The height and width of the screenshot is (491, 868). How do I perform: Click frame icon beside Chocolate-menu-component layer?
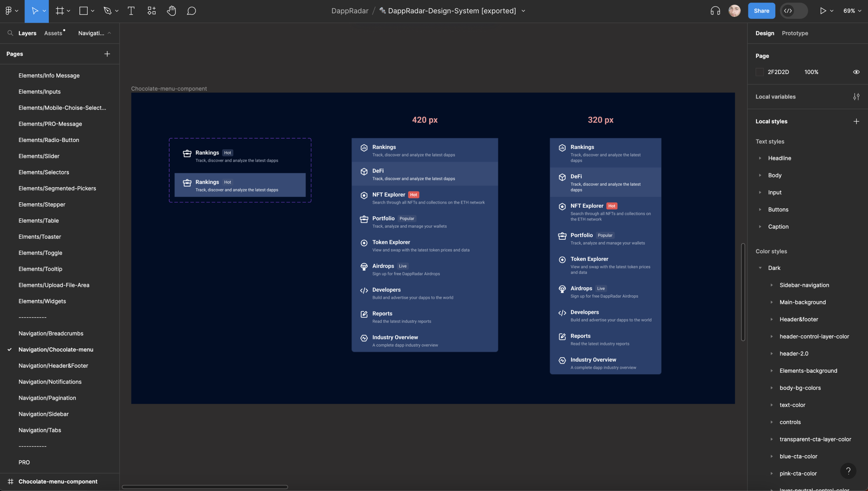(x=11, y=481)
